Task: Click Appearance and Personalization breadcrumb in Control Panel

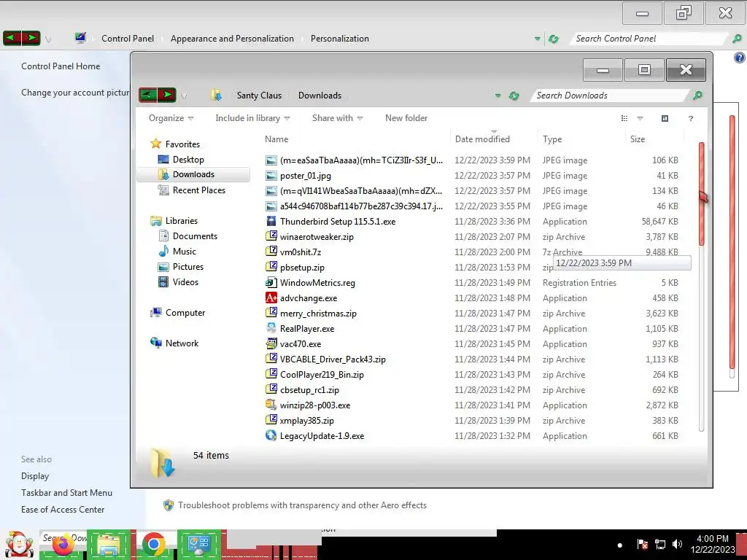Action: coord(232,39)
